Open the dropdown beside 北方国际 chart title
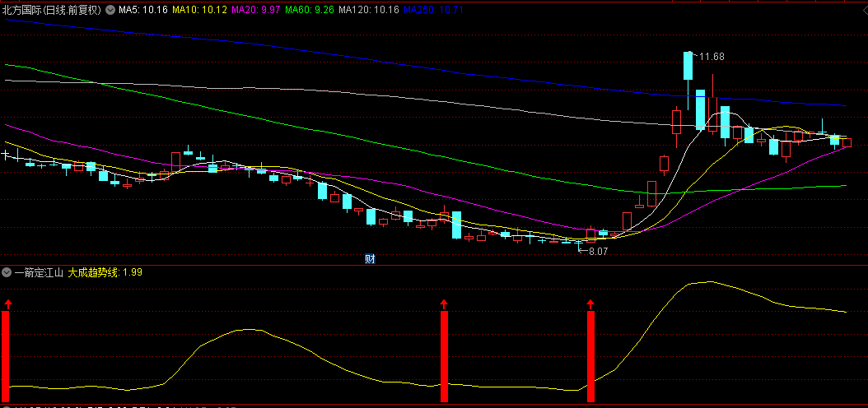Screen dimensions: 868x408 [110, 10]
